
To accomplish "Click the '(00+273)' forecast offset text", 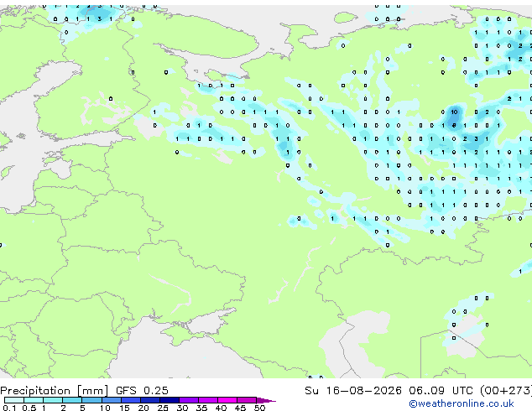I will pos(506,391).
